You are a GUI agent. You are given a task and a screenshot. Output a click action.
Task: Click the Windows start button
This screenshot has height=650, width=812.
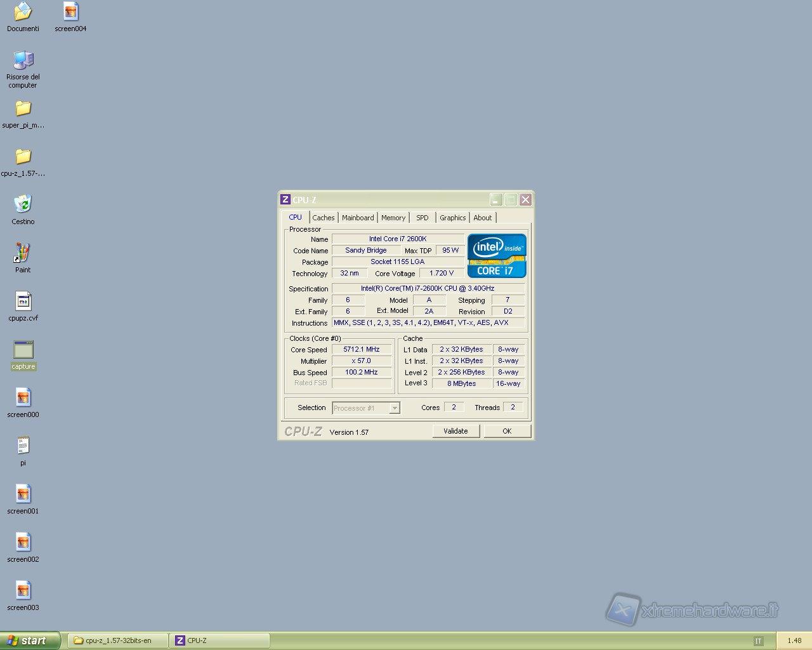30,640
